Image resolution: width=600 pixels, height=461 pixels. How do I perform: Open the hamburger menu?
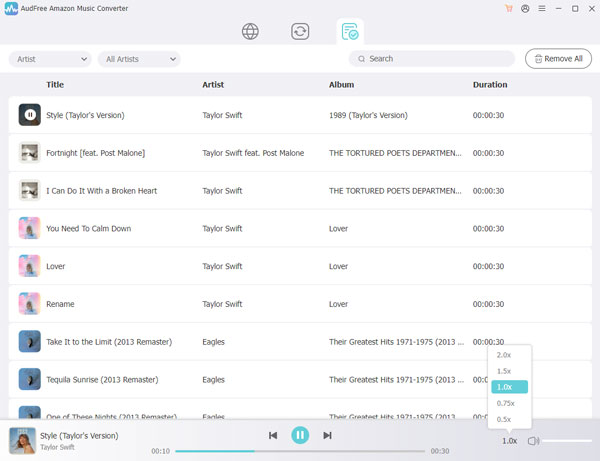(542, 8)
